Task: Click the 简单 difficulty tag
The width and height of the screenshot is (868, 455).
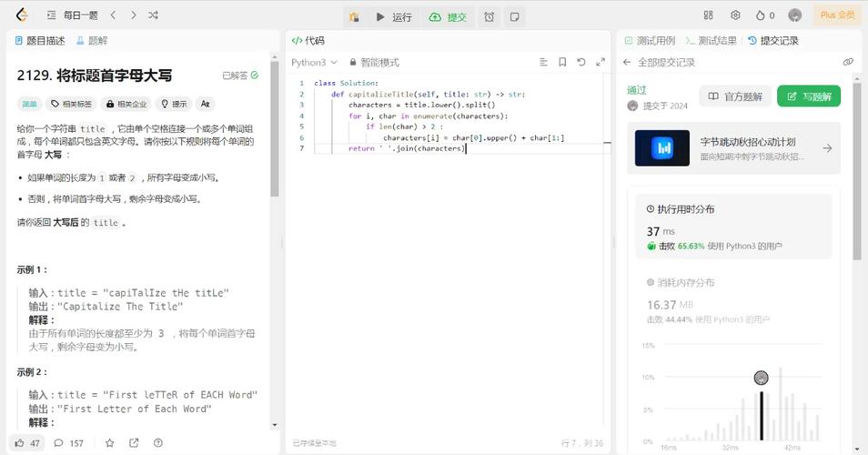Action: click(x=29, y=104)
